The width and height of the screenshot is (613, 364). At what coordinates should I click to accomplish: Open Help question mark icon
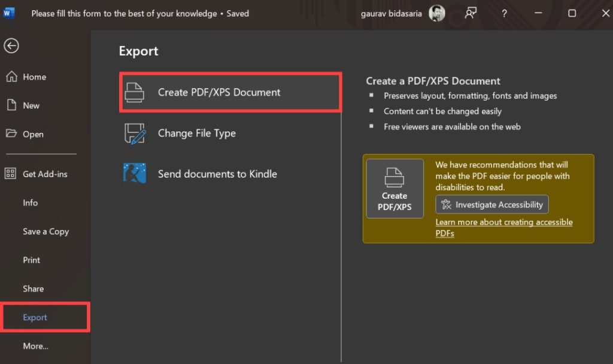click(504, 14)
